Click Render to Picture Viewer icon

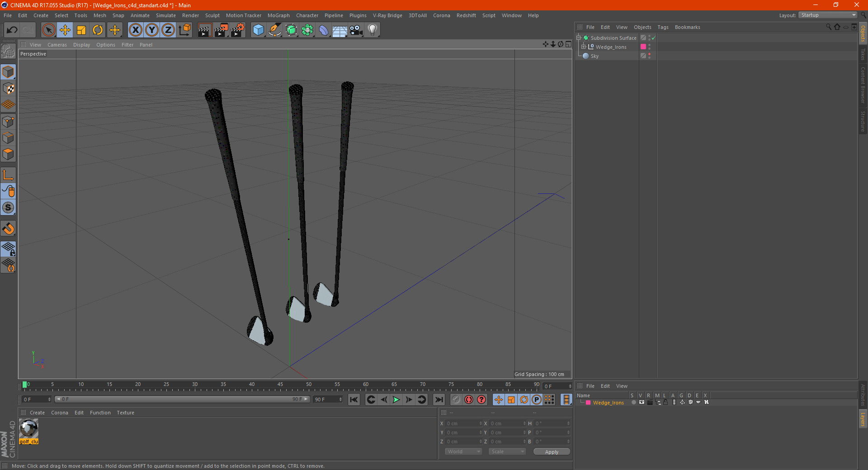(x=221, y=30)
